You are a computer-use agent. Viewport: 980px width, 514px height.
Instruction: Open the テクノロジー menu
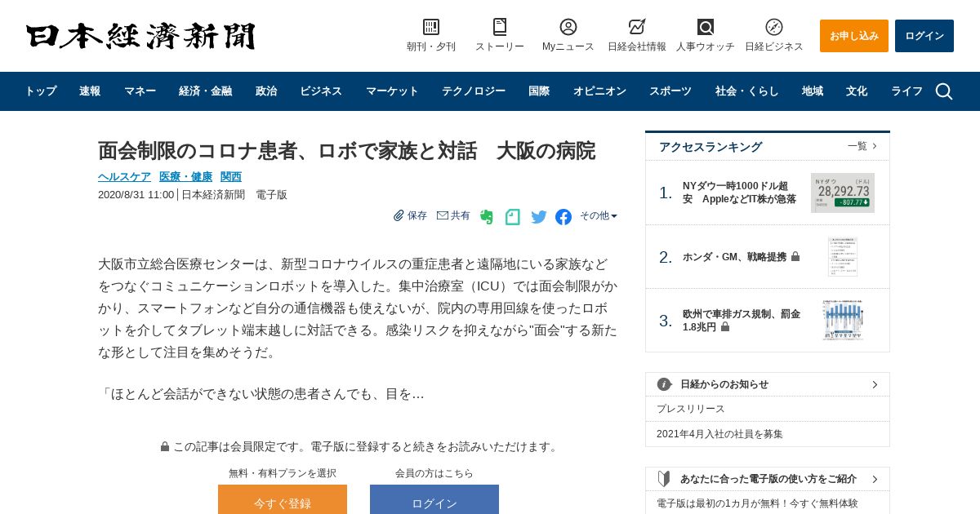474,91
